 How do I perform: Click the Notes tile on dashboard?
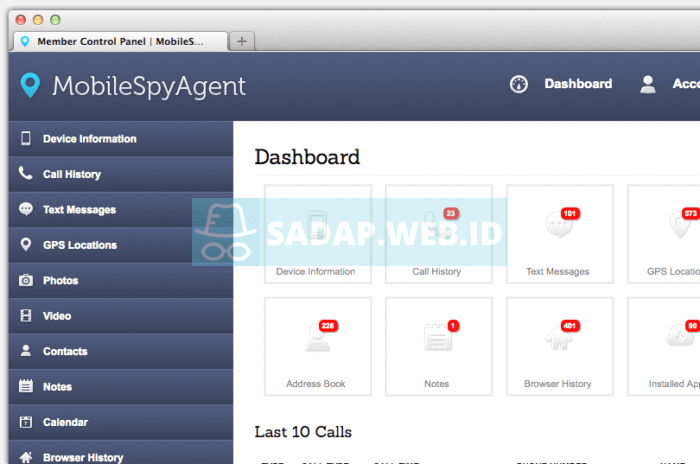click(437, 344)
